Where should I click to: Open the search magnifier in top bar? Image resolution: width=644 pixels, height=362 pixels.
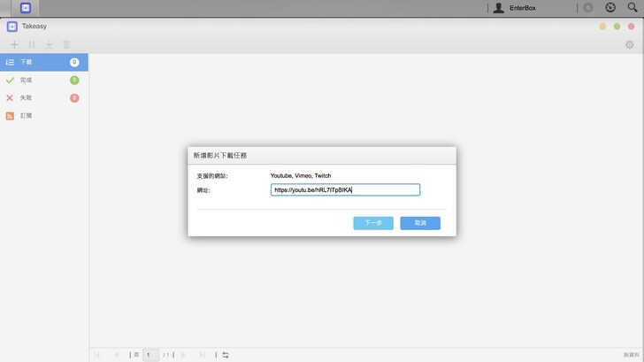(x=632, y=7)
